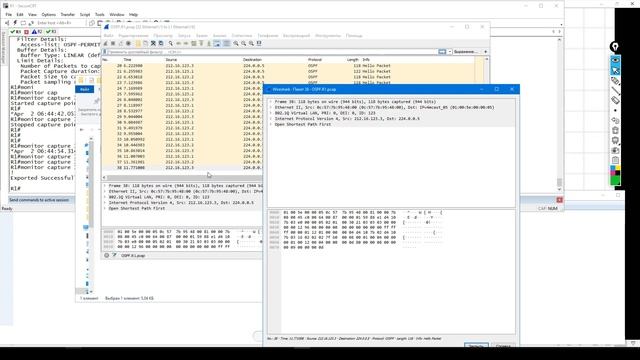Select the eraser tool in annotation toolbar
The image size is (640, 360).
tap(615, 100)
